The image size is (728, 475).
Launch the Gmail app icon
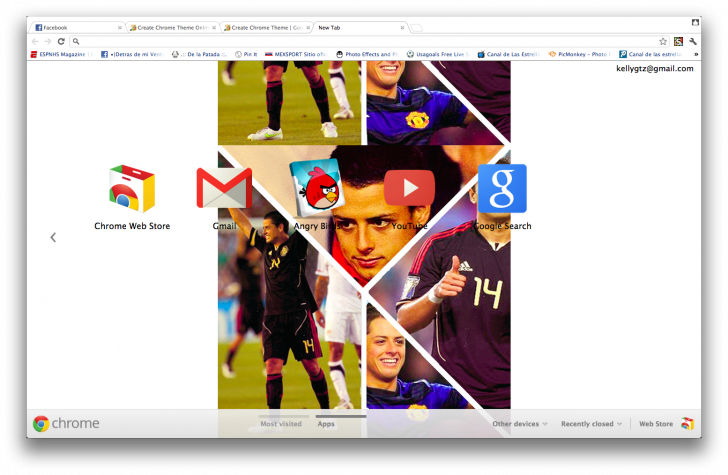(224, 190)
